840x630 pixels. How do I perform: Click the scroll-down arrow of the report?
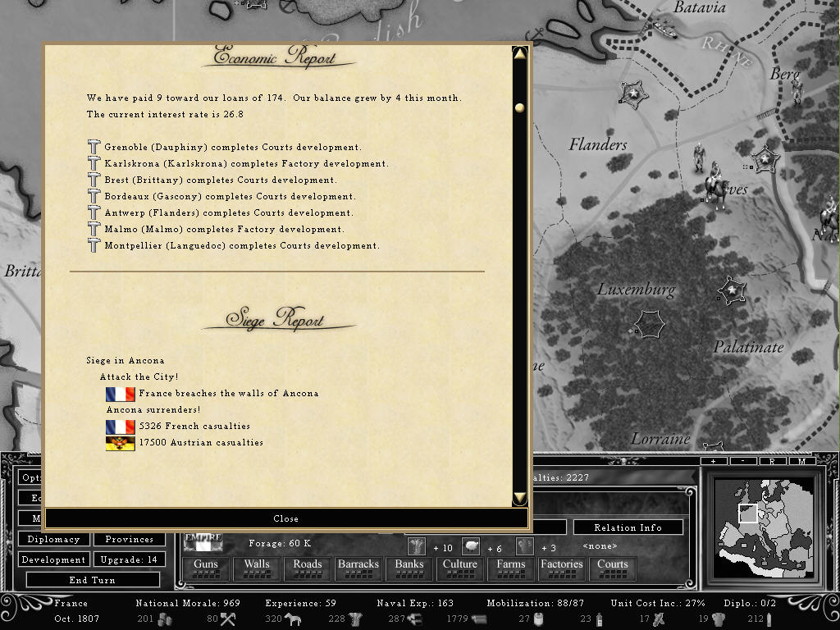coord(519,498)
